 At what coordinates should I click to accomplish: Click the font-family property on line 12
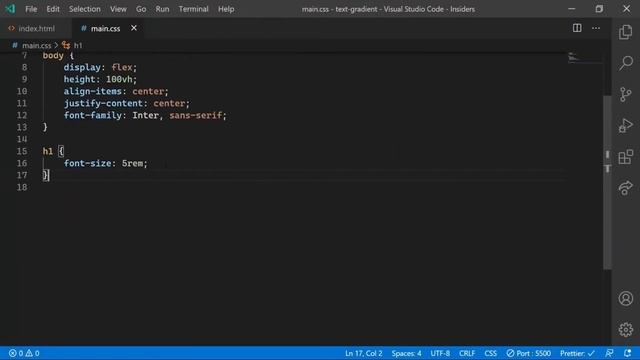[x=93, y=116]
